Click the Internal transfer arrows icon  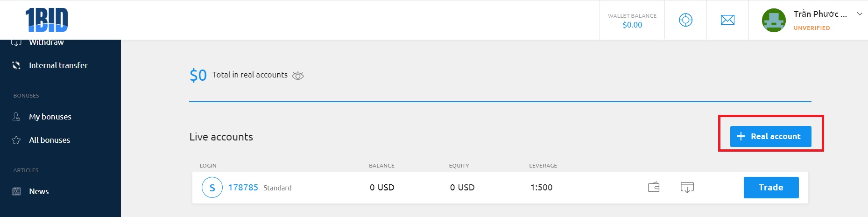pyautogui.click(x=16, y=65)
